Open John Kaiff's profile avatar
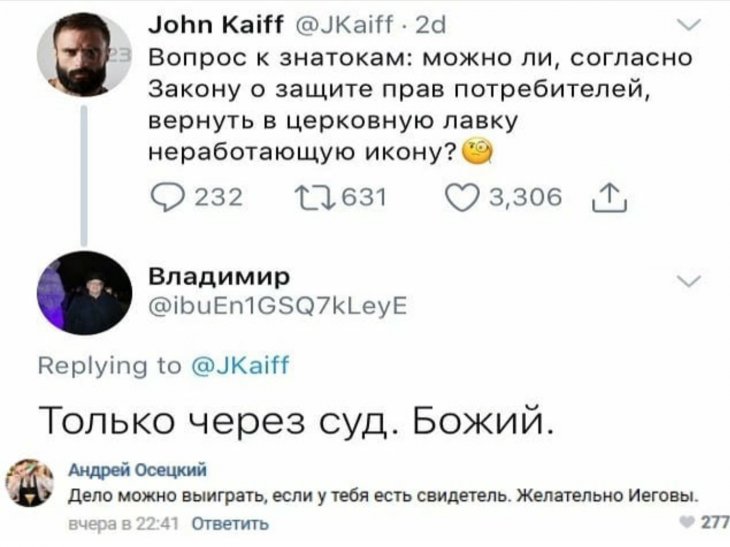This screenshot has height=547, width=730. [84, 54]
